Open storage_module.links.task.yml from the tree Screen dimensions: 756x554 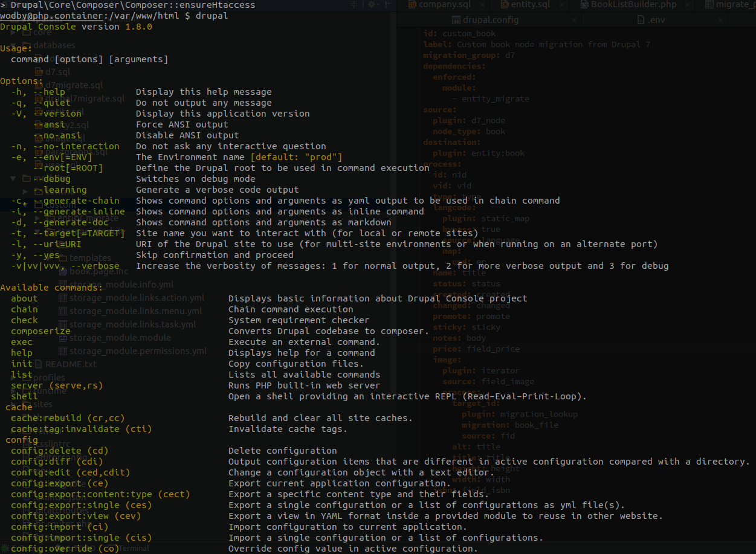click(133, 324)
